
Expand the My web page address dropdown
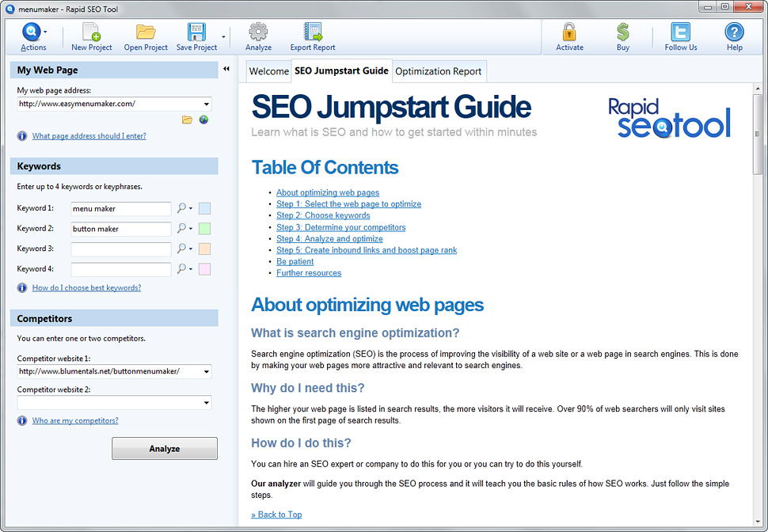pyautogui.click(x=207, y=104)
